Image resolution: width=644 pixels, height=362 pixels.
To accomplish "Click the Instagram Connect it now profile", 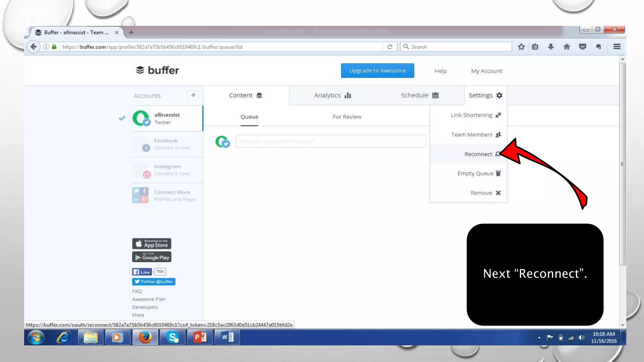I will pos(167,170).
